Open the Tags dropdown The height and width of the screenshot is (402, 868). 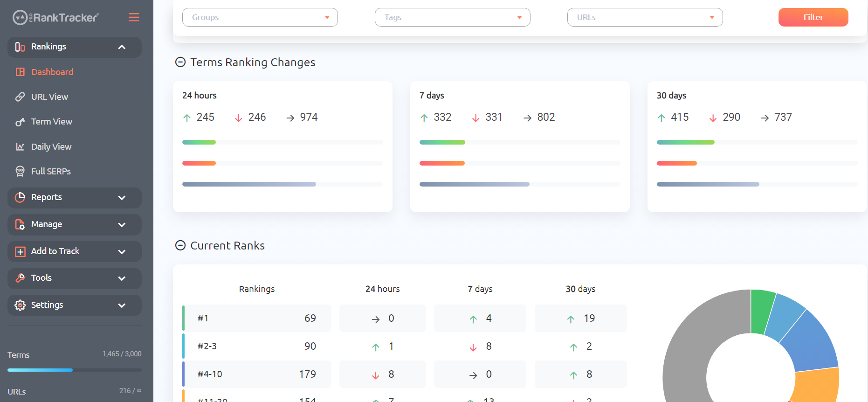coord(453,17)
